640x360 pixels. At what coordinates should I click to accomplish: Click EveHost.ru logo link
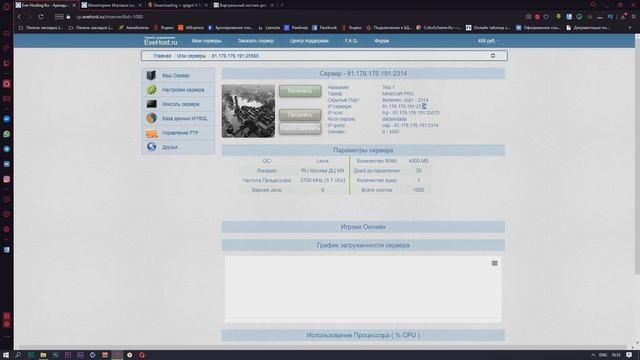click(160, 41)
